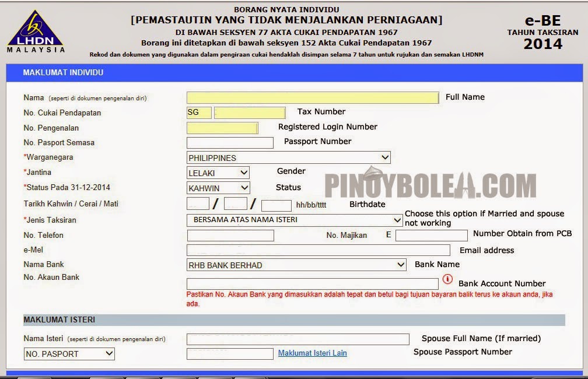Click the SG tax prefix field
Image resolution: width=588 pixels, height=379 pixels.
pos(199,113)
